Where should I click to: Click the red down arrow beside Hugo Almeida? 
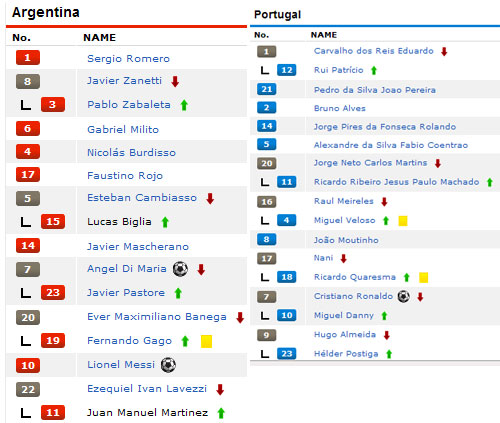[x=387, y=335]
